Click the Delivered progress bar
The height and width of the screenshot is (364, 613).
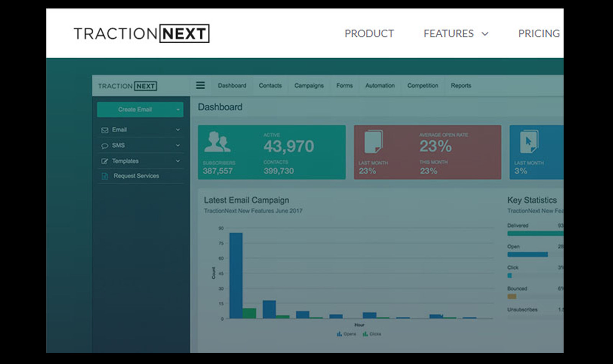[535, 233]
